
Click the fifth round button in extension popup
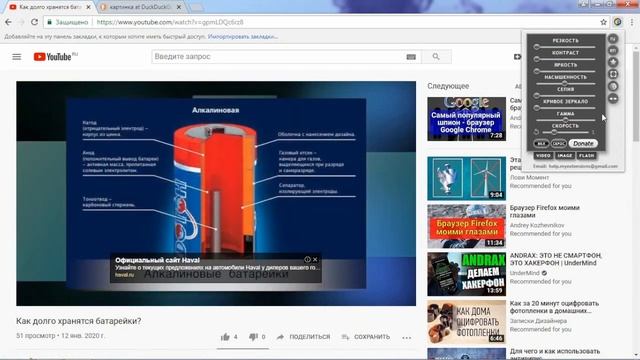pyautogui.click(x=613, y=87)
